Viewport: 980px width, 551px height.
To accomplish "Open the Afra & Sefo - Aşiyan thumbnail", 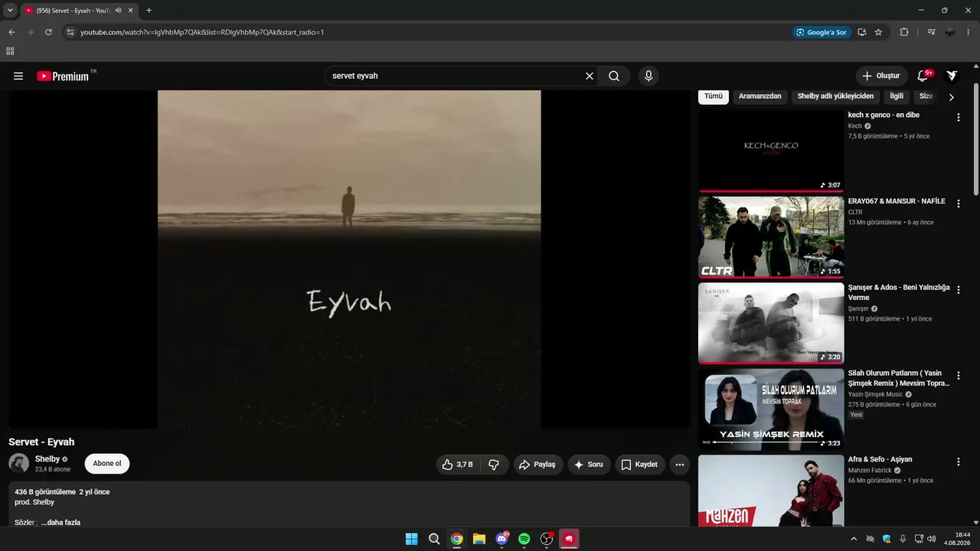I will pyautogui.click(x=771, y=491).
